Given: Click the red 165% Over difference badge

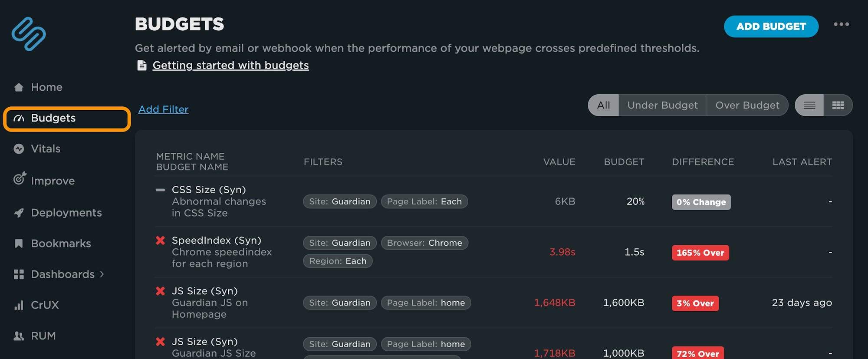Looking at the screenshot, I should tap(700, 253).
